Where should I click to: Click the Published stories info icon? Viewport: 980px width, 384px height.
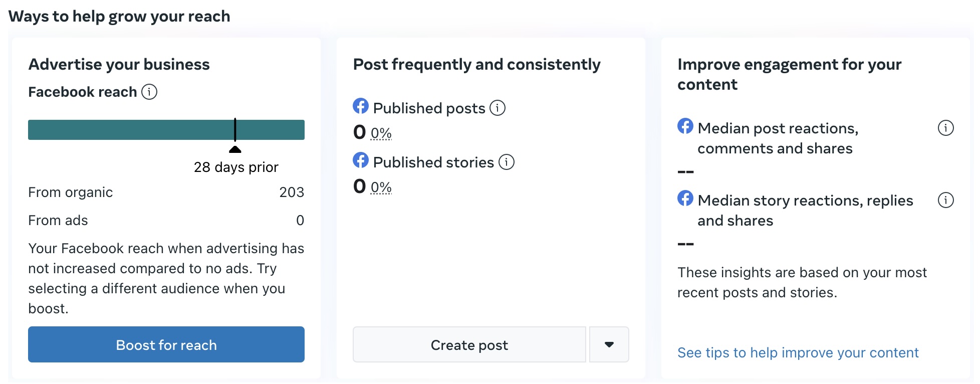(x=507, y=162)
